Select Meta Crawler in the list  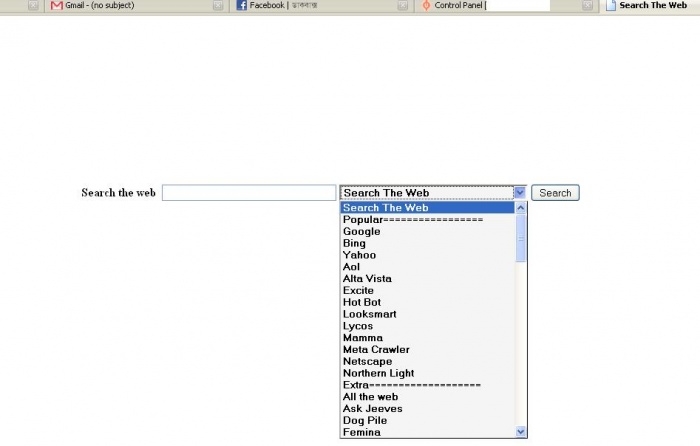(x=427, y=350)
